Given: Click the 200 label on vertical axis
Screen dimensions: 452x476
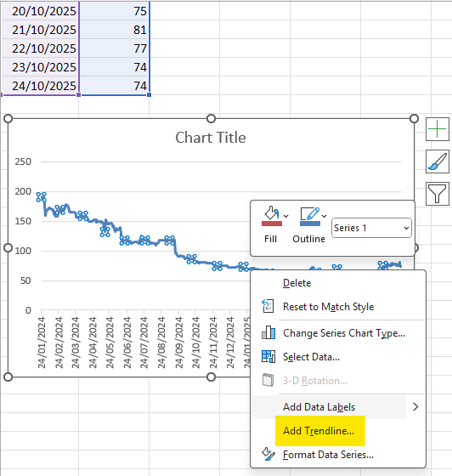Looking at the screenshot, I should click(23, 191).
